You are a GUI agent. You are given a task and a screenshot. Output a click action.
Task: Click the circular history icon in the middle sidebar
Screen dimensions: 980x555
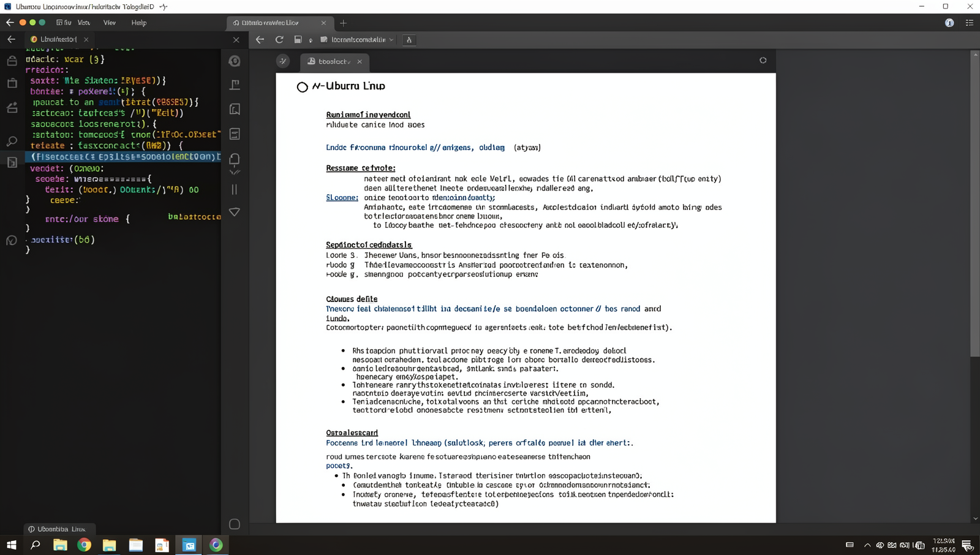[x=235, y=61]
